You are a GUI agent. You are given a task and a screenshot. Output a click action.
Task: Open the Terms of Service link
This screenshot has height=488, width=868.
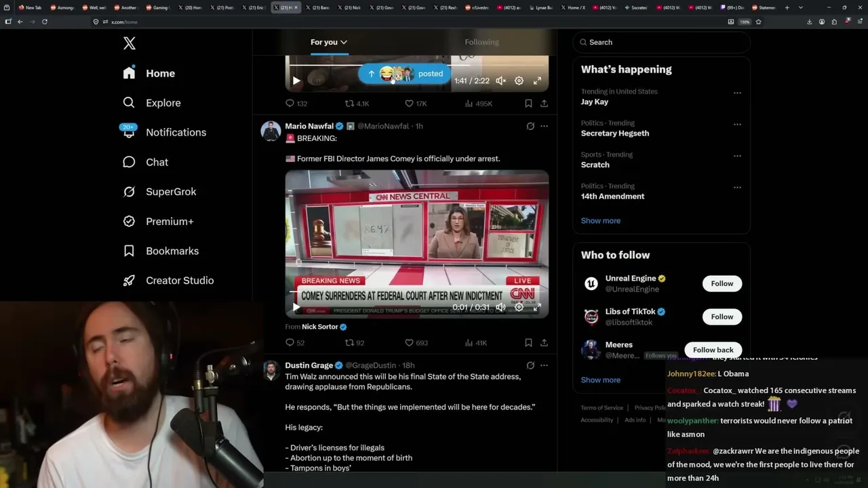coord(601,408)
